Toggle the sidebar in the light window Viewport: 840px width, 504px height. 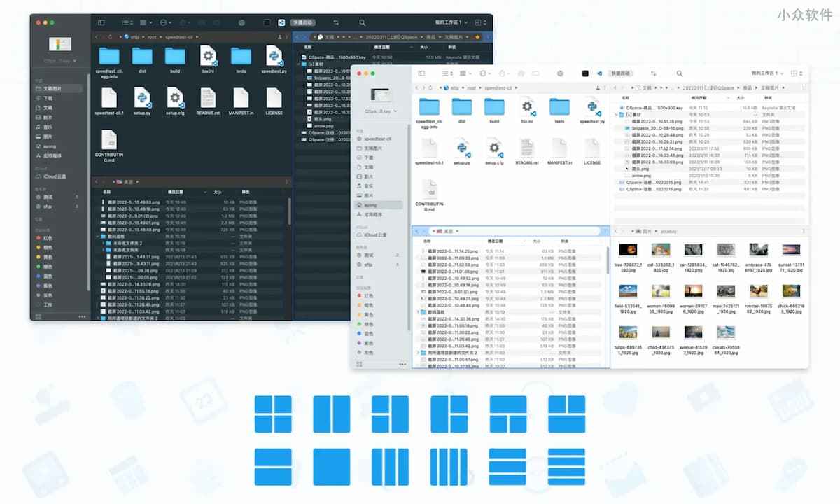[420, 73]
